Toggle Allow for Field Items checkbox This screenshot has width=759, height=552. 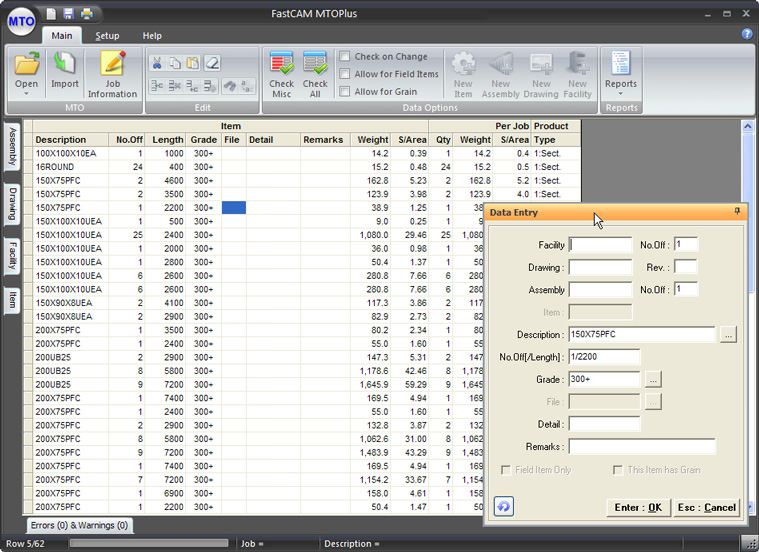[345, 74]
